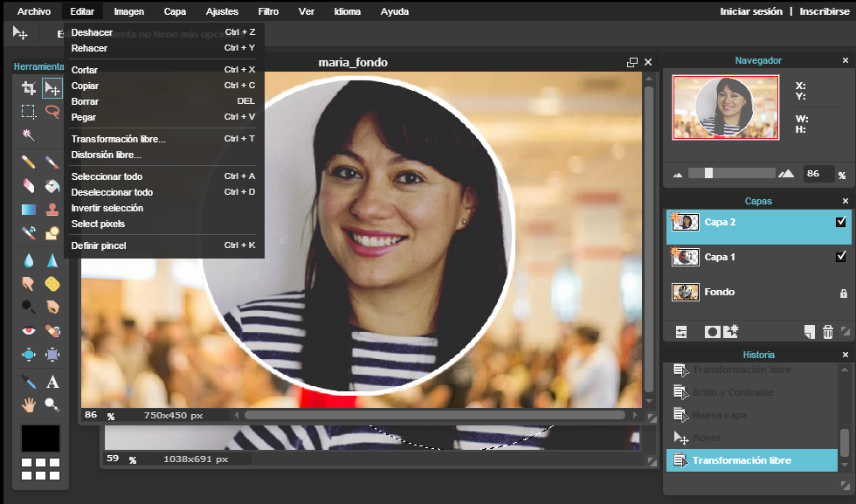Viewport: 856px width, 504px height.
Task: Activate the Clone Stamp tool
Action: [52, 209]
